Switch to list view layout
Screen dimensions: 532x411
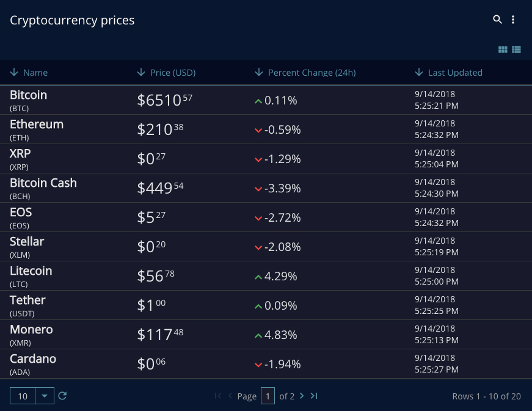(x=516, y=49)
